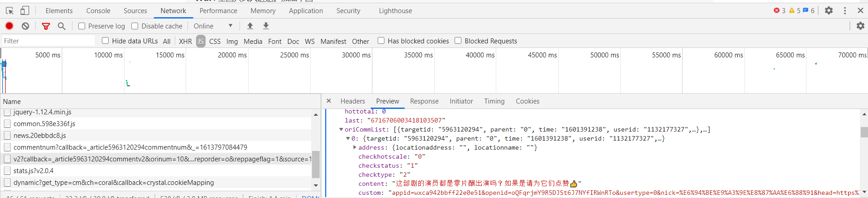Collapse the oriCommList tree node
Screen dimensions: 868x198
click(x=341, y=129)
